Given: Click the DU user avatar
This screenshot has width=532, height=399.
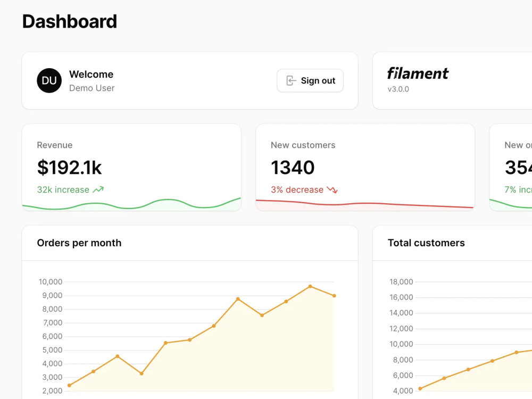Looking at the screenshot, I should pos(49,81).
